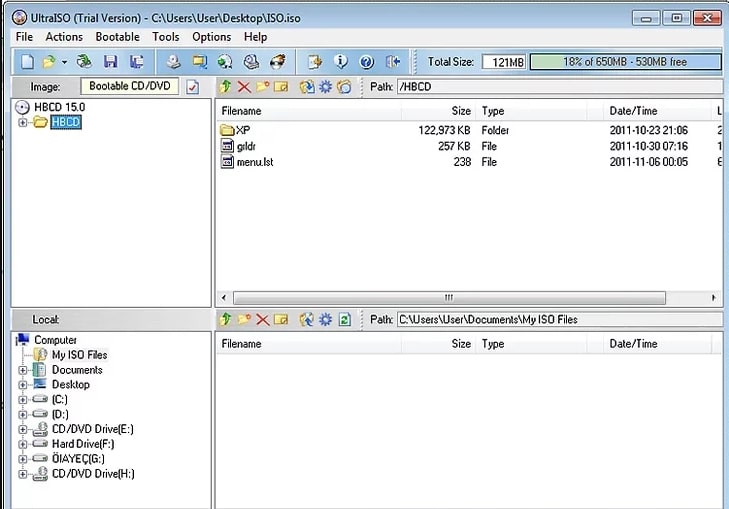Select My ISO Files in Local tree

coord(80,355)
